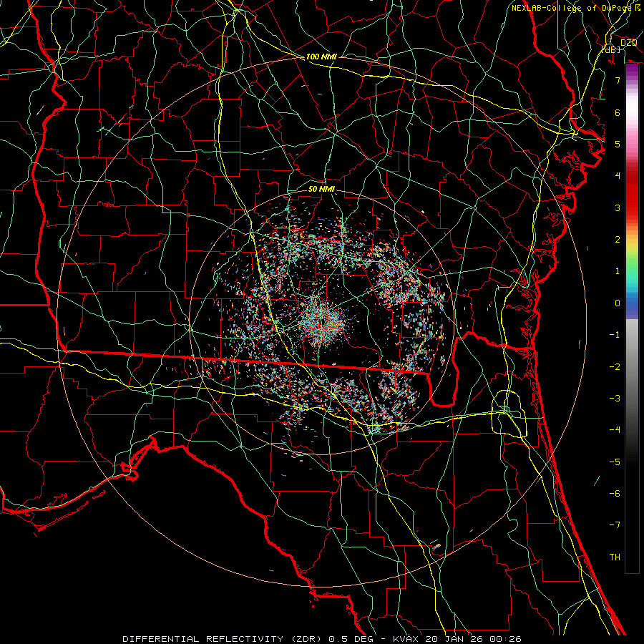The image size is (644, 644).
Task: Click the TH threshold label on the scale
Action: [615, 557]
